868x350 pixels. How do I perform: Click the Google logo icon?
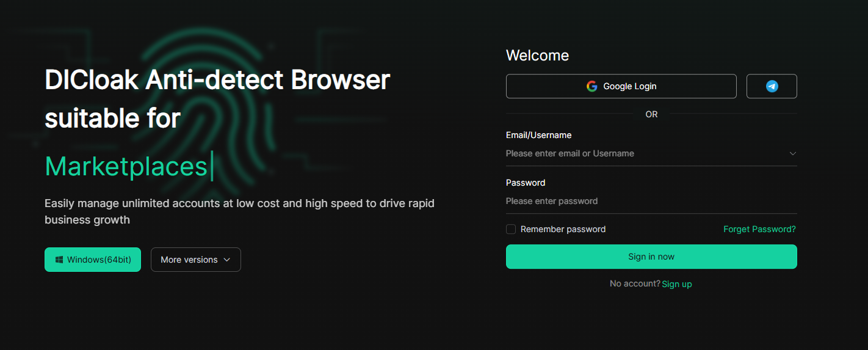point(591,86)
